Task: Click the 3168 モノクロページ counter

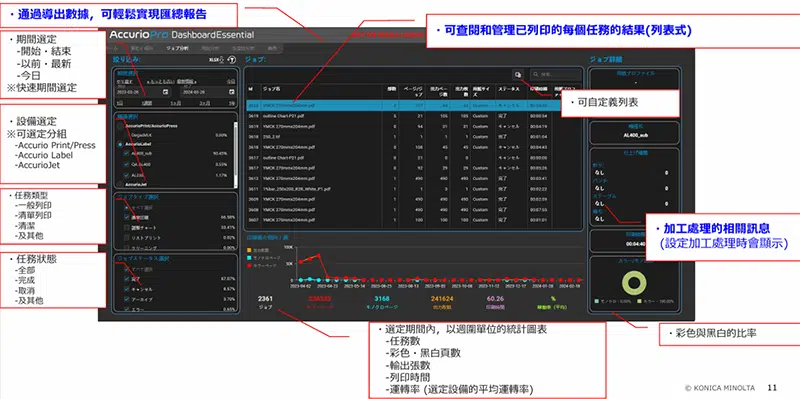Action: point(382,303)
